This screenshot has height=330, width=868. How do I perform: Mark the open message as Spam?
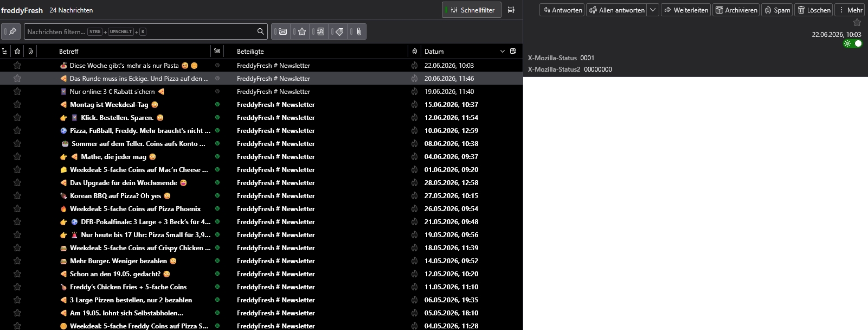(777, 10)
